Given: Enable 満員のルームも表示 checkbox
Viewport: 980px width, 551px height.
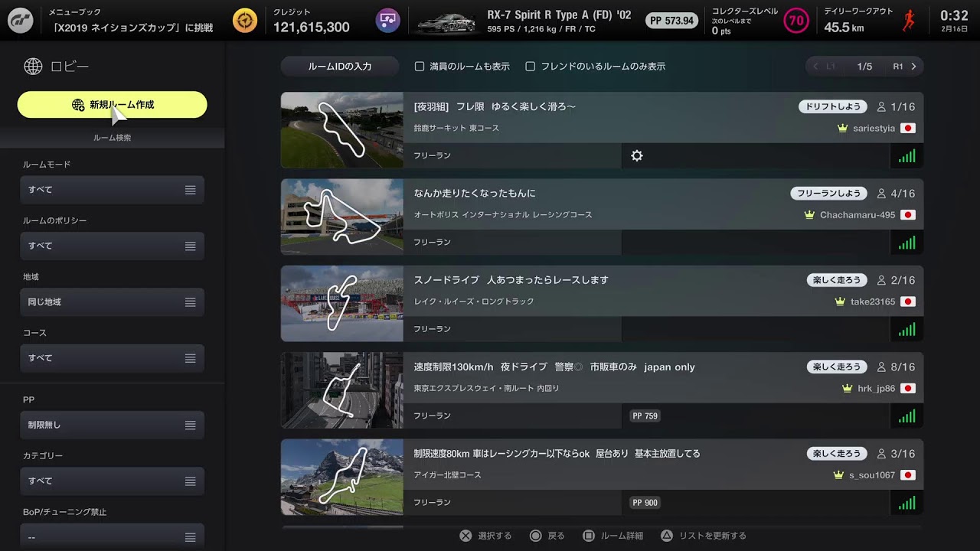Looking at the screenshot, I should (420, 67).
